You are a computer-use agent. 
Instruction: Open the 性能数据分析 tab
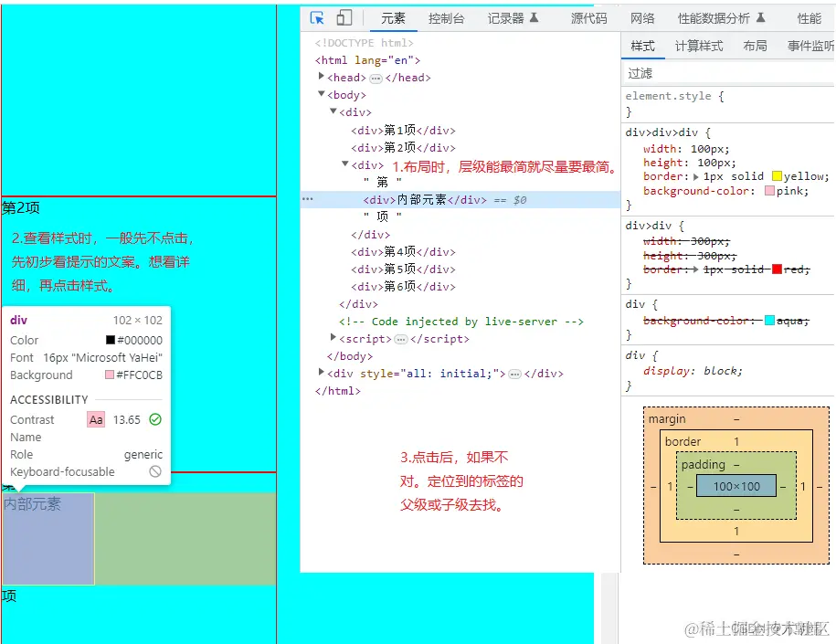721,18
